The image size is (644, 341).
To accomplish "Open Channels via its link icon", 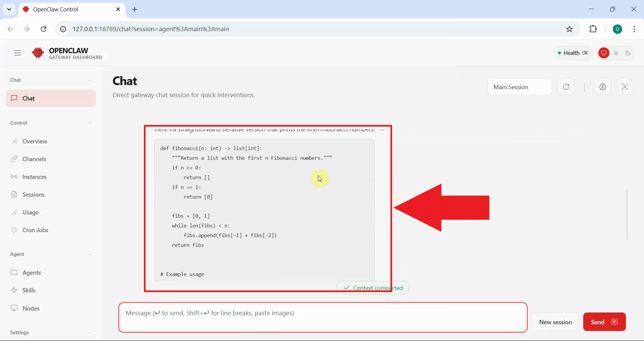I will (x=14, y=159).
